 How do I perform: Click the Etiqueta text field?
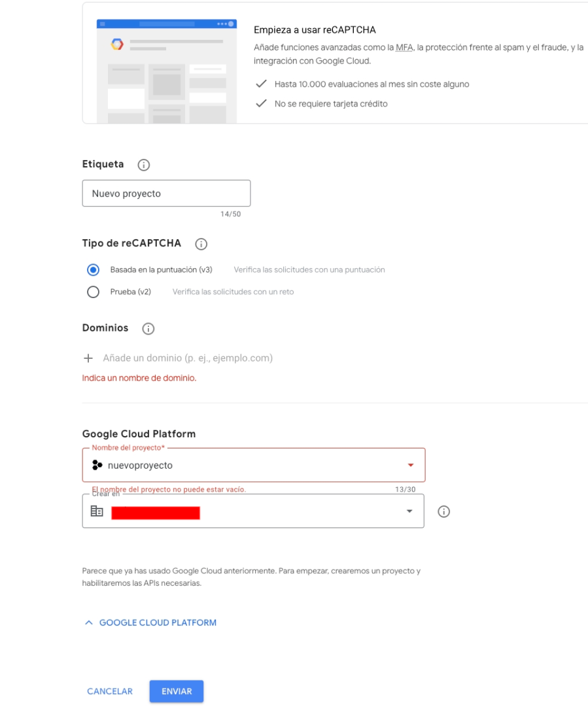166,193
